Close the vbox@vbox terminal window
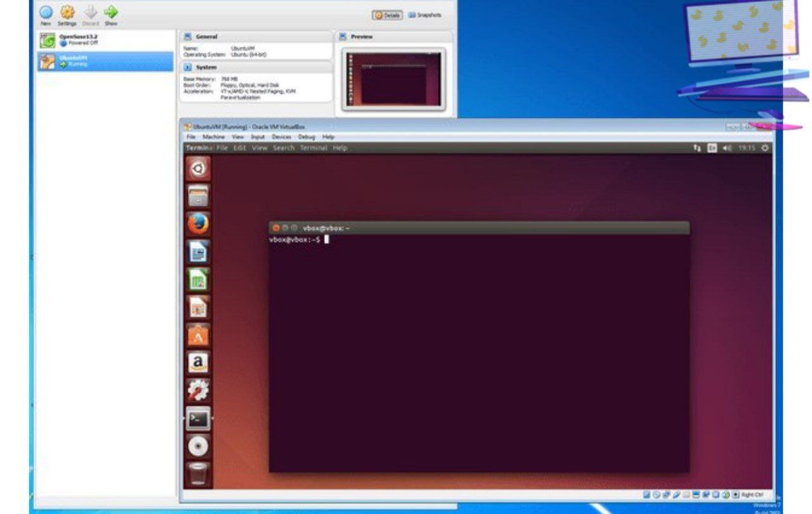The width and height of the screenshot is (812, 514). 276,228
